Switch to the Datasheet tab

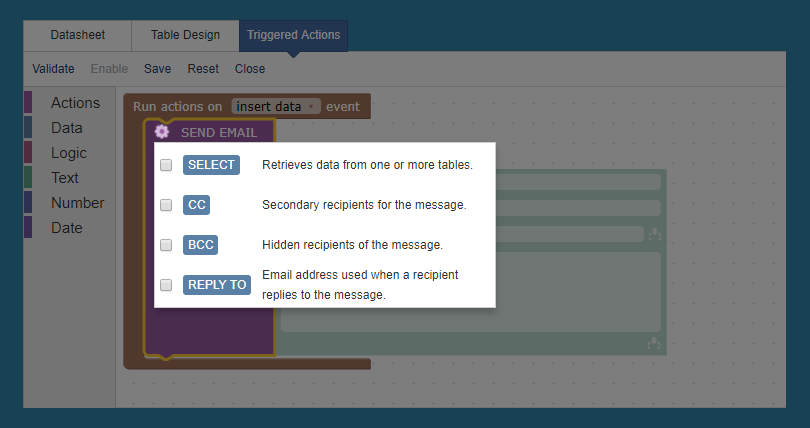click(x=77, y=35)
